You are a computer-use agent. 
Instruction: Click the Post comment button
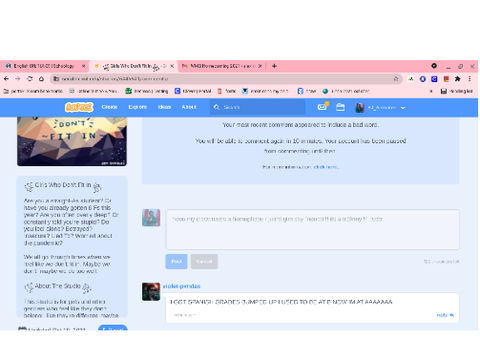[x=176, y=261]
